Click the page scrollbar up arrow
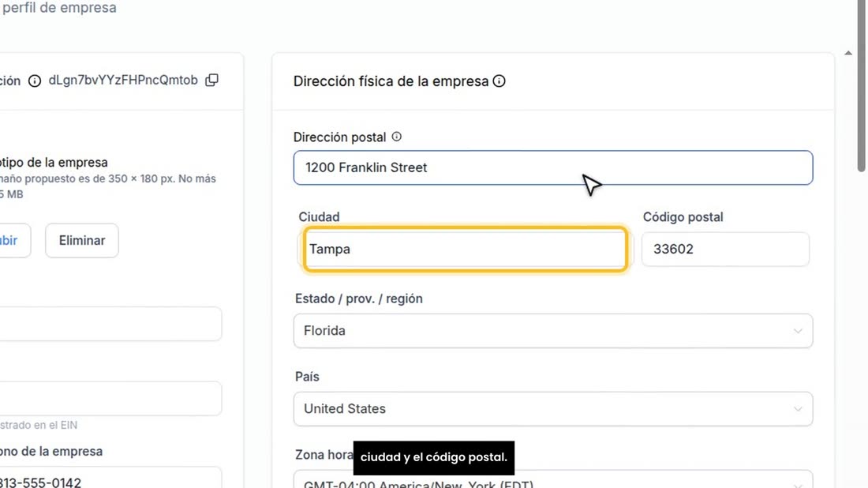 pos(848,53)
